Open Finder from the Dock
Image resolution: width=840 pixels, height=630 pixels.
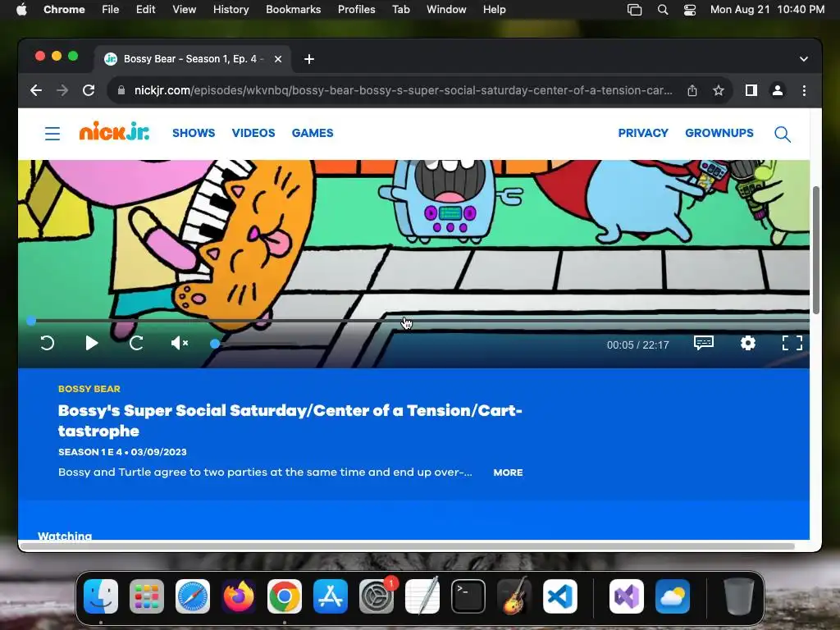[x=101, y=596]
